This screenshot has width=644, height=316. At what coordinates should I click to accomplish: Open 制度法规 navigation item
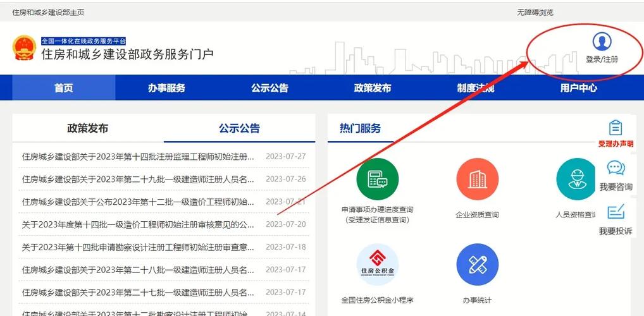(476, 88)
